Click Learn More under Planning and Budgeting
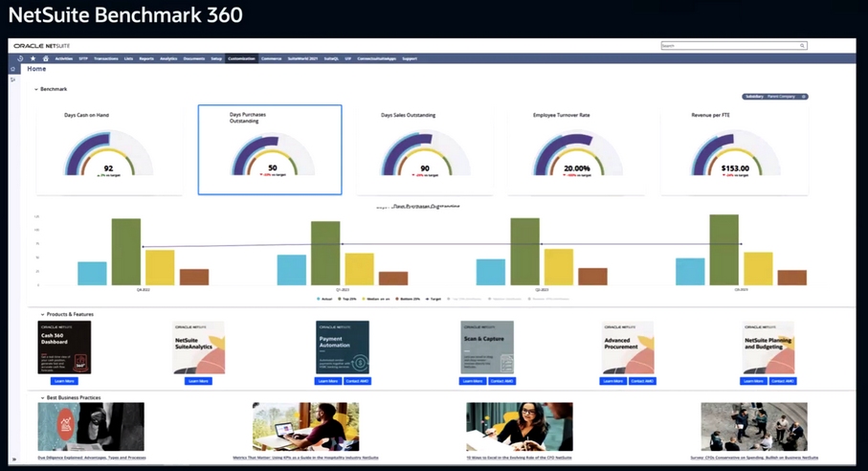The width and height of the screenshot is (868, 471). (753, 381)
